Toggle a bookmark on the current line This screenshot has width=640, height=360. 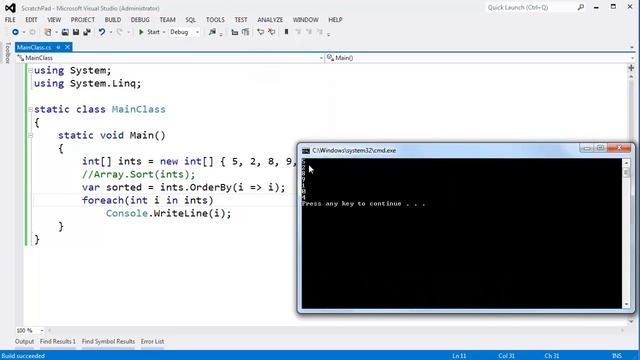[x=286, y=32]
